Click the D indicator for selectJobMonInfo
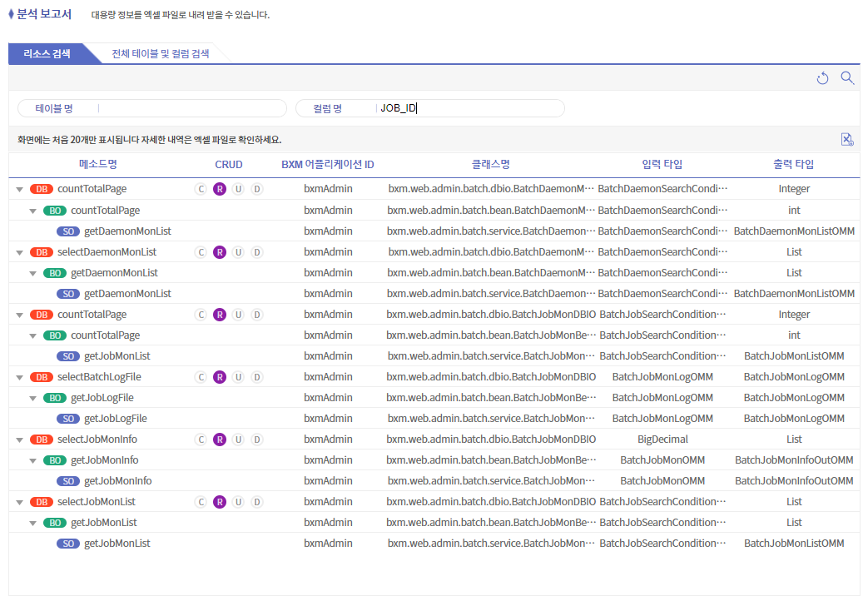Screen dimensions: 868x606 [x=257, y=440]
